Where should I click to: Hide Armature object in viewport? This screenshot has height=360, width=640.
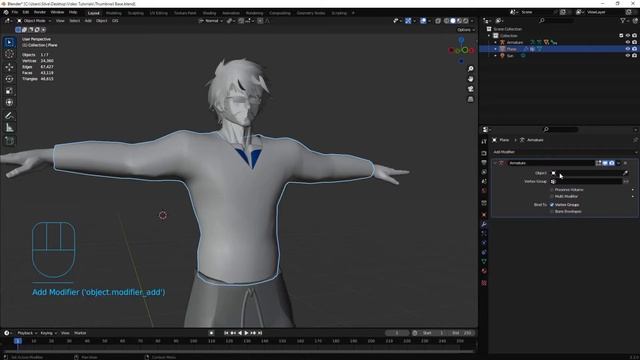click(628, 42)
